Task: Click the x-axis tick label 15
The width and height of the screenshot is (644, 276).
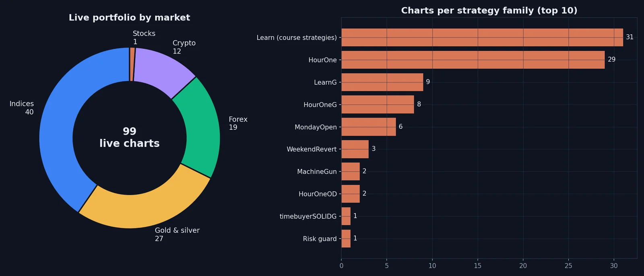Action: tap(478, 266)
